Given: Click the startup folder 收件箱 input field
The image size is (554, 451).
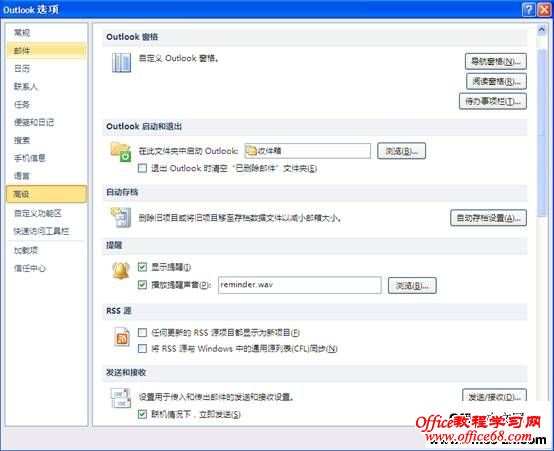Looking at the screenshot, I should pos(307,151).
